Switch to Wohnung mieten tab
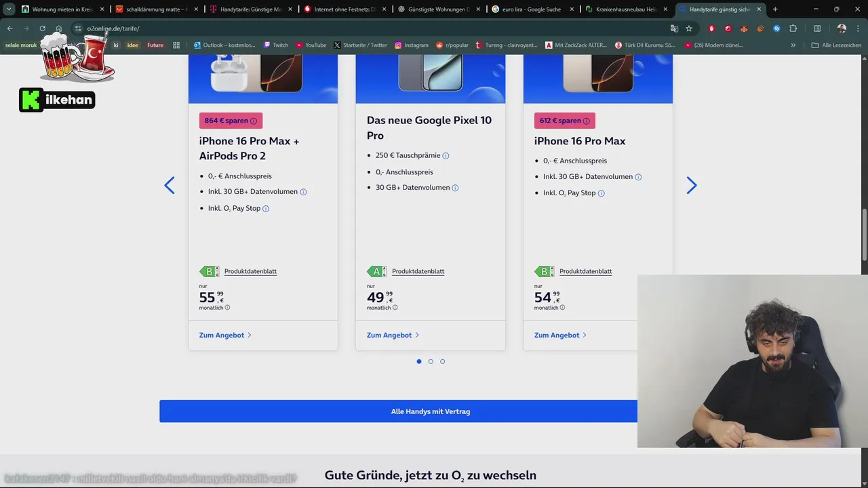The image size is (868, 488). (62, 9)
